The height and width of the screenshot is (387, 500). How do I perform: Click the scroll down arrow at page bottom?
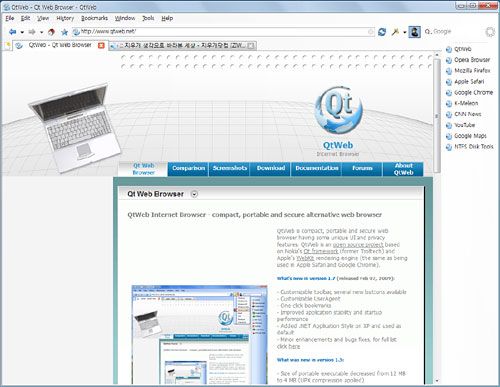pyautogui.click(x=437, y=381)
